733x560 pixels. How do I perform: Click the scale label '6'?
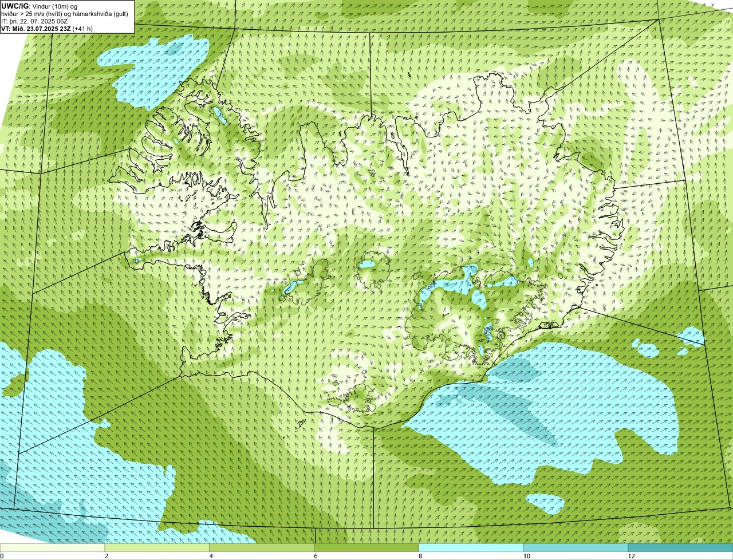pos(316,556)
